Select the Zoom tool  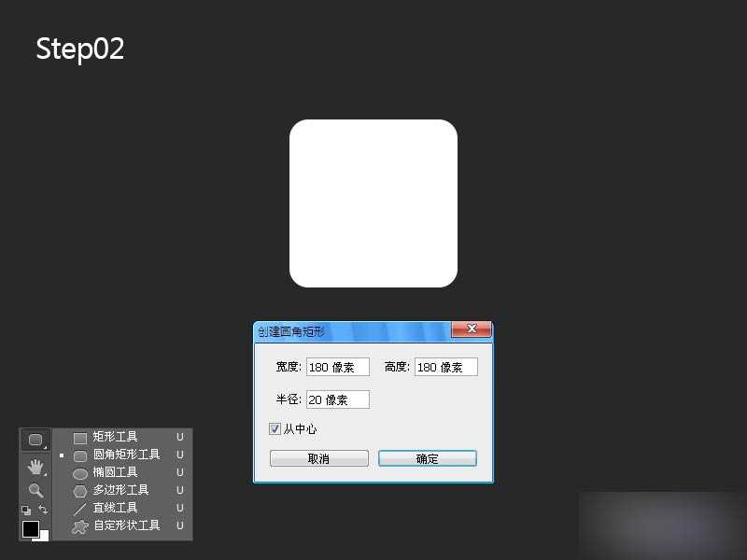click(35, 491)
